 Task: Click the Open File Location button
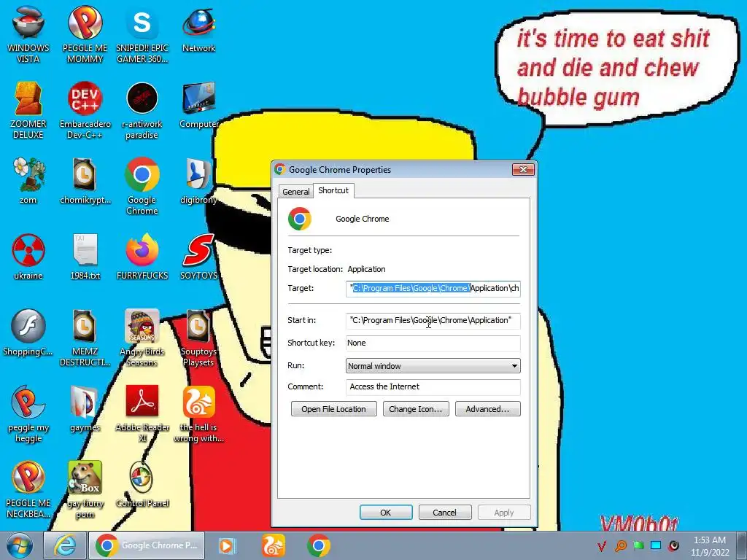(333, 409)
